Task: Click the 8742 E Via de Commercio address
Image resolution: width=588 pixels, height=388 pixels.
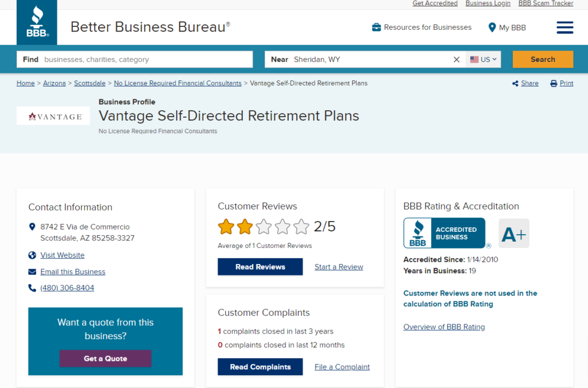Action: coord(87,232)
